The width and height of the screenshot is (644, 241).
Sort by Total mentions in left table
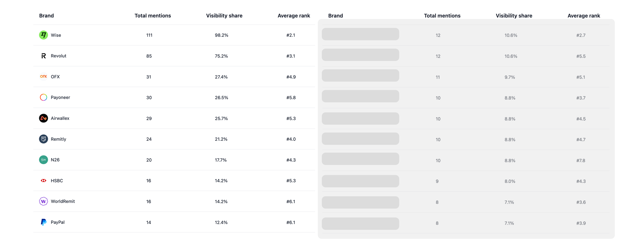[x=153, y=16]
